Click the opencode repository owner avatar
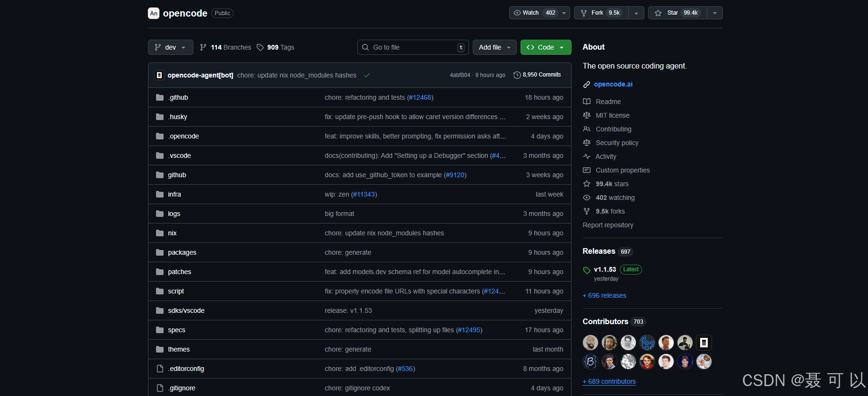The height and width of the screenshot is (396, 868). pos(154,13)
